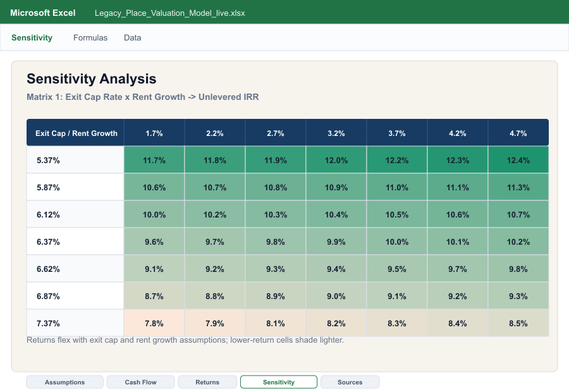The width and height of the screenshot is (569, 392).
Task: Click the Matrix 1 subtitle text
Action: point(143,97)
